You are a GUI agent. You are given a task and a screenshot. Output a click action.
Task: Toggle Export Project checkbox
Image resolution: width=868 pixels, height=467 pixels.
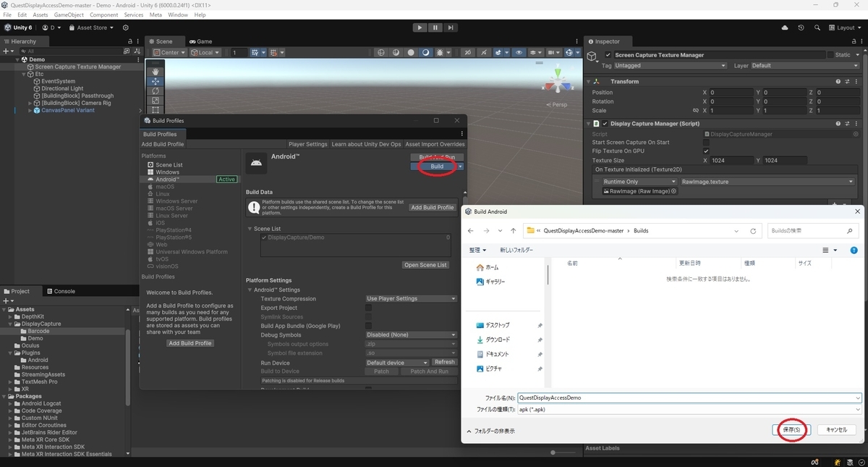coord(368,308)
